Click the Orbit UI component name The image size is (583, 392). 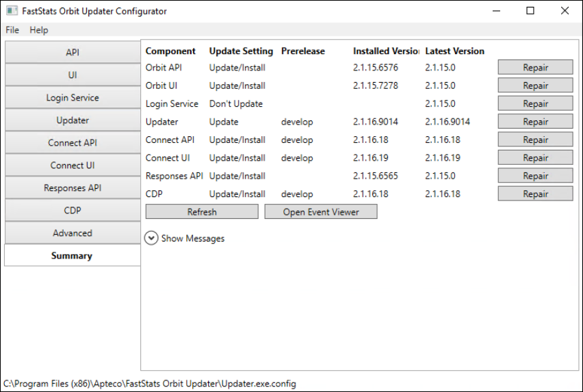click(x=161, y=86)
